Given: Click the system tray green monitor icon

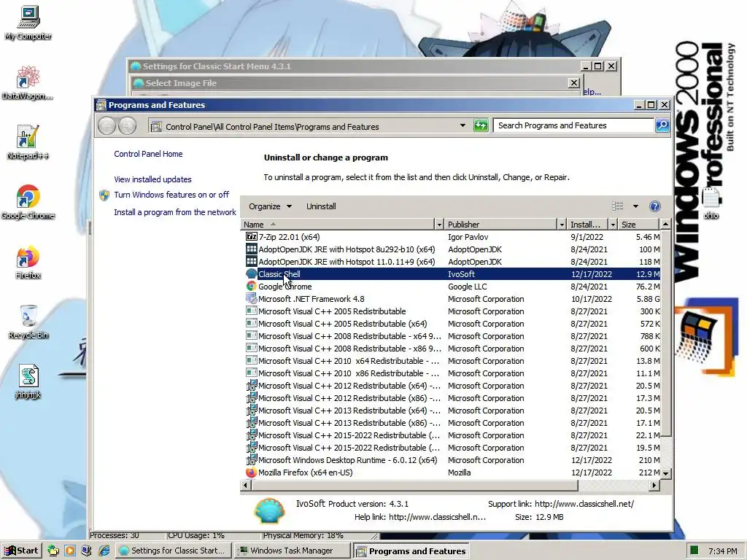Looking at the screenshot, I should pyautogui.click(x=694, y=551).
